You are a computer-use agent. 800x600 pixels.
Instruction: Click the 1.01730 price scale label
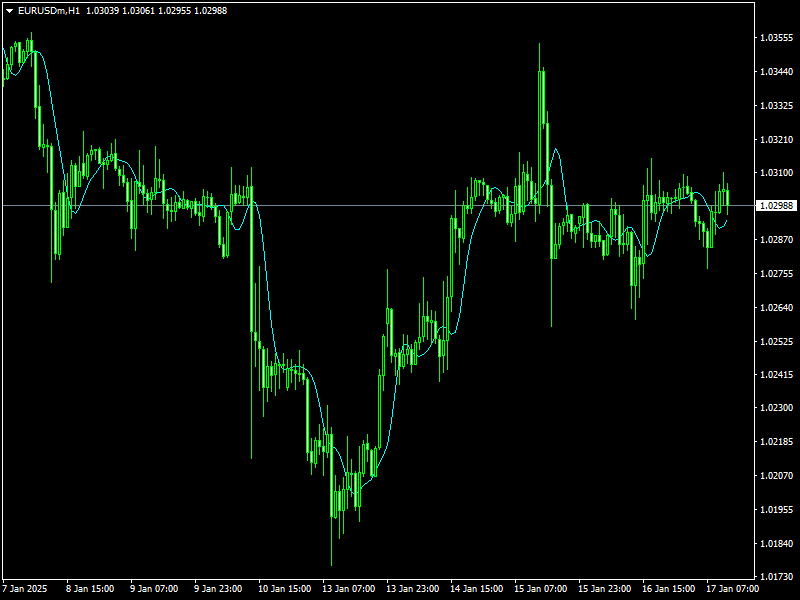[x=777, y=577]
